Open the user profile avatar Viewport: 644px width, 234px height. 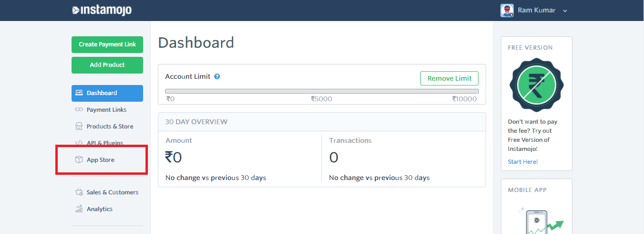pyautogui.click(x=507, y=11)
